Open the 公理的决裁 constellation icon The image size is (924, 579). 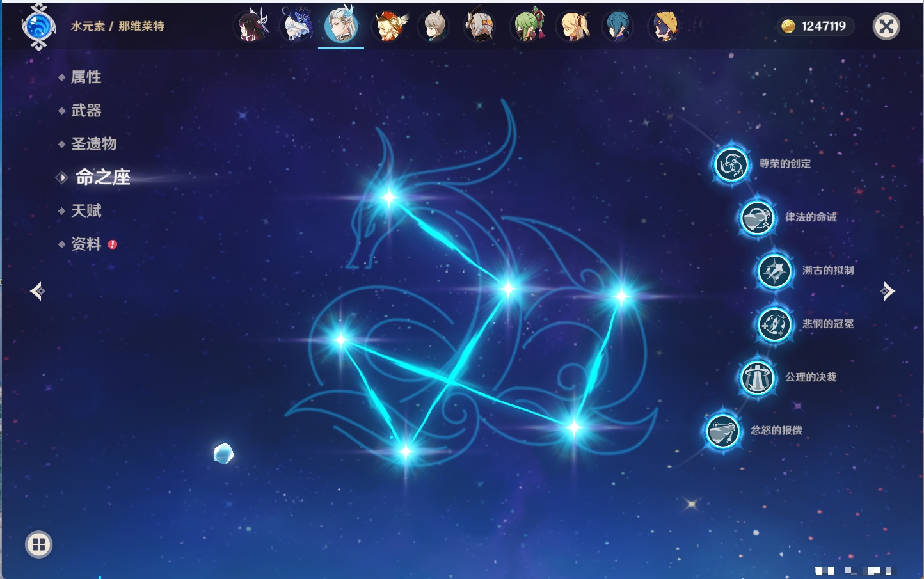757,377
